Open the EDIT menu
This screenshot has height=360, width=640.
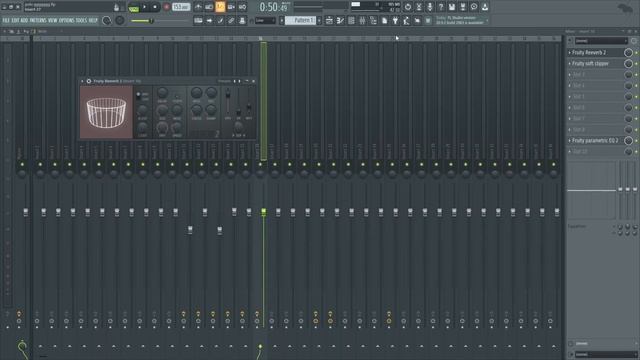pyautogui.click(x=15, y=20)
